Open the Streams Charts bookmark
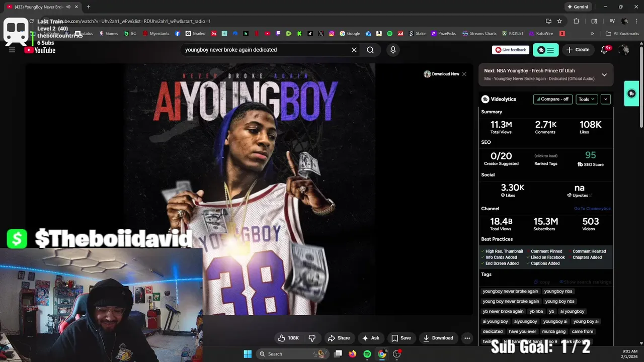The width and height of the screenshot is (644, 362). (479, 34)
